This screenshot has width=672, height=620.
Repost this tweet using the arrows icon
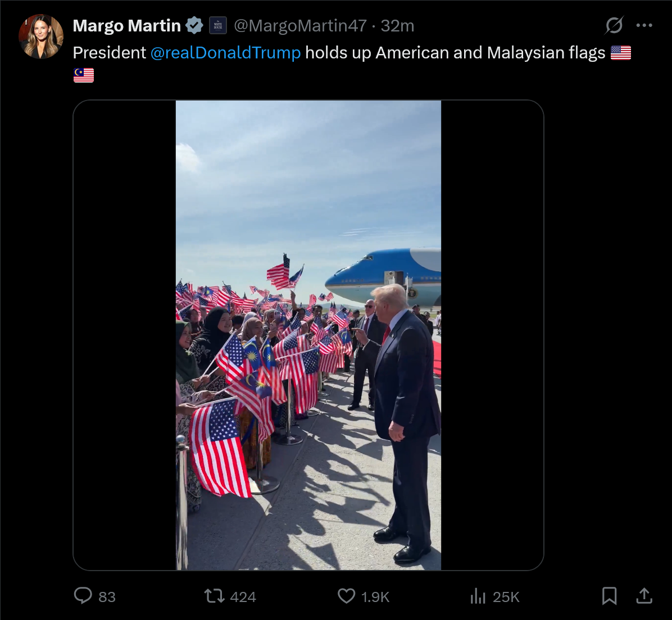pos(214,596)
